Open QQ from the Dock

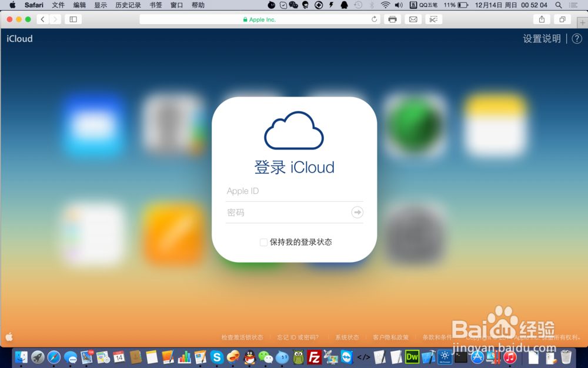(248, 357)
